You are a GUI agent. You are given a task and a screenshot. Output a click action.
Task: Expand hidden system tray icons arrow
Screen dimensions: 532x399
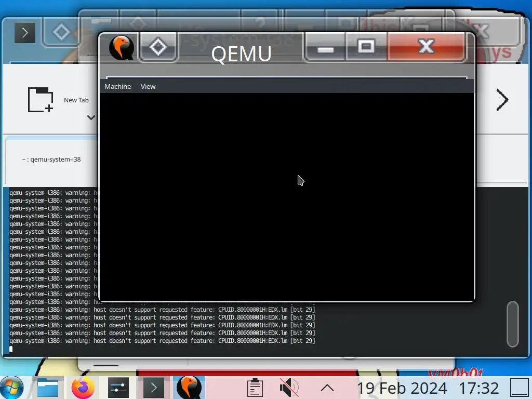327,388
